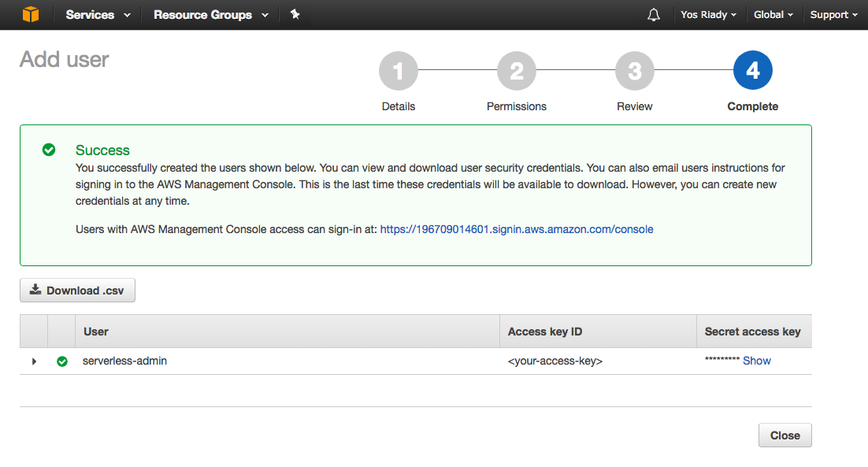Click step 4 Complete circle

[752, 72]
